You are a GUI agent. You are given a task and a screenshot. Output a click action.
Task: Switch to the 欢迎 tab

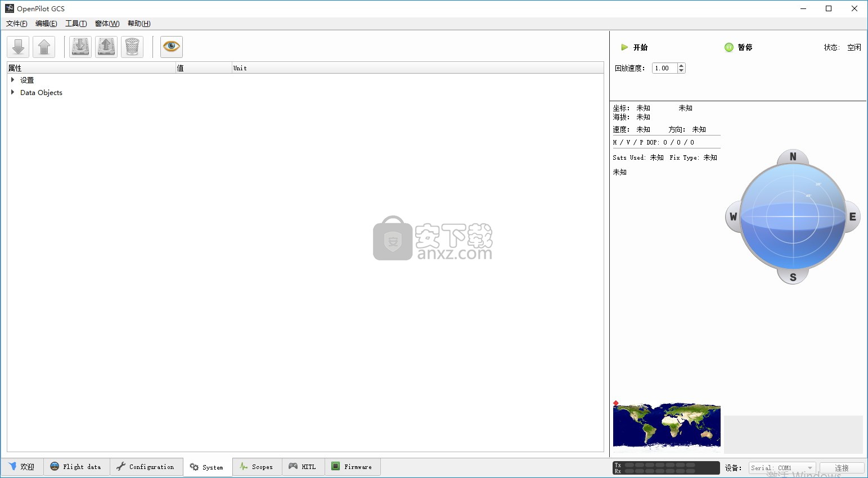point(22,467)
